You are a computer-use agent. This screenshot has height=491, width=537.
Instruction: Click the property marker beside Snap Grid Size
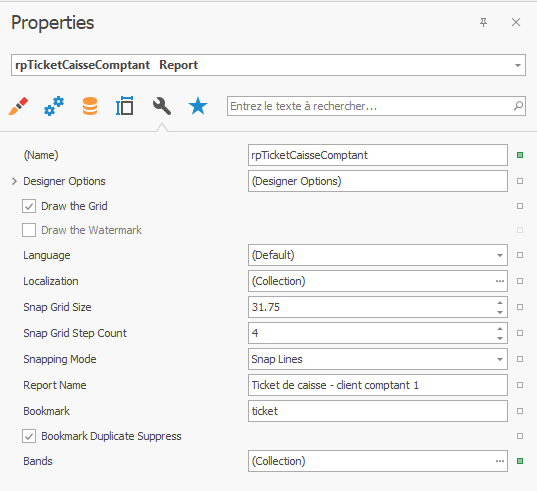coord(520,307)
